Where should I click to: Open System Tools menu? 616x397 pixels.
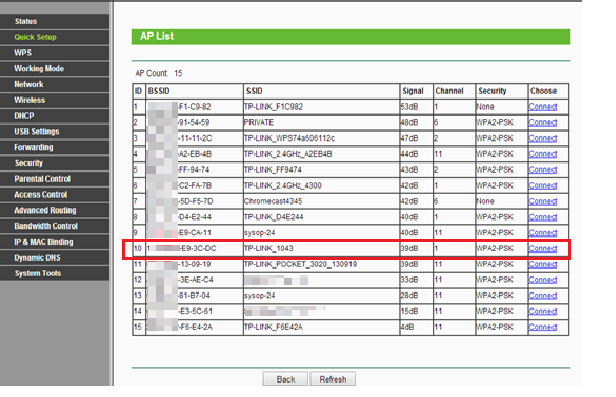click(x=38, y=273)
